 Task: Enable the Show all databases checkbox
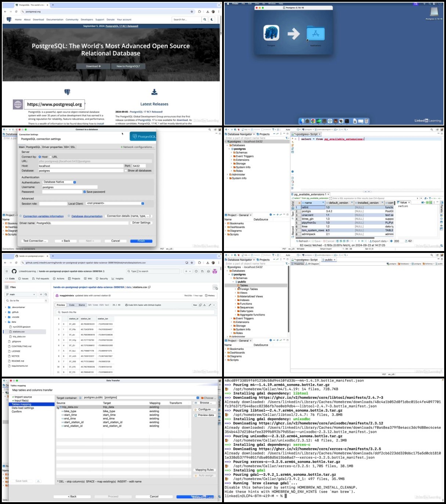click(x=126, y=171)
